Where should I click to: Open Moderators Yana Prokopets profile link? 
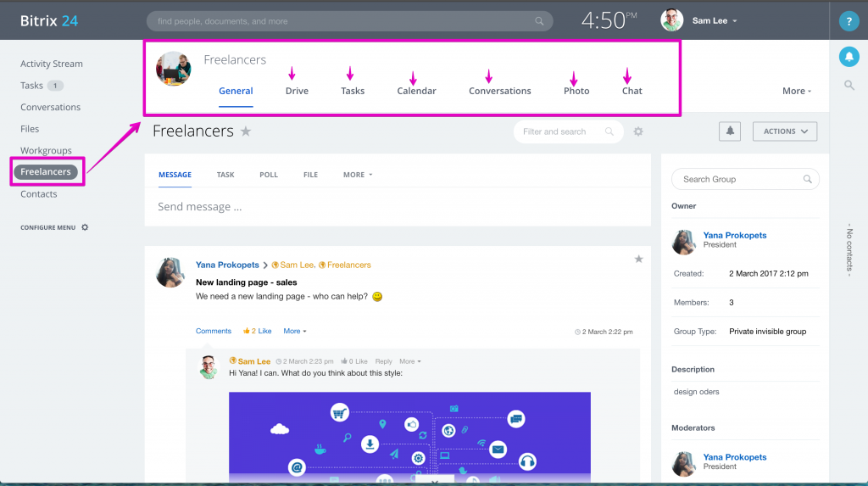[x=735, y=456]
